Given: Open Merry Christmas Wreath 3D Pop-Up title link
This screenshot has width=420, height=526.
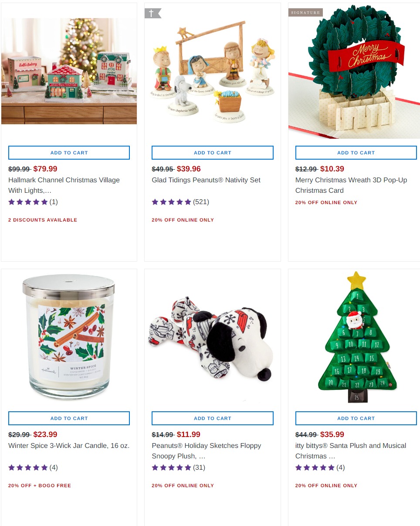Looking at the screenshot, I should (351, 185).
